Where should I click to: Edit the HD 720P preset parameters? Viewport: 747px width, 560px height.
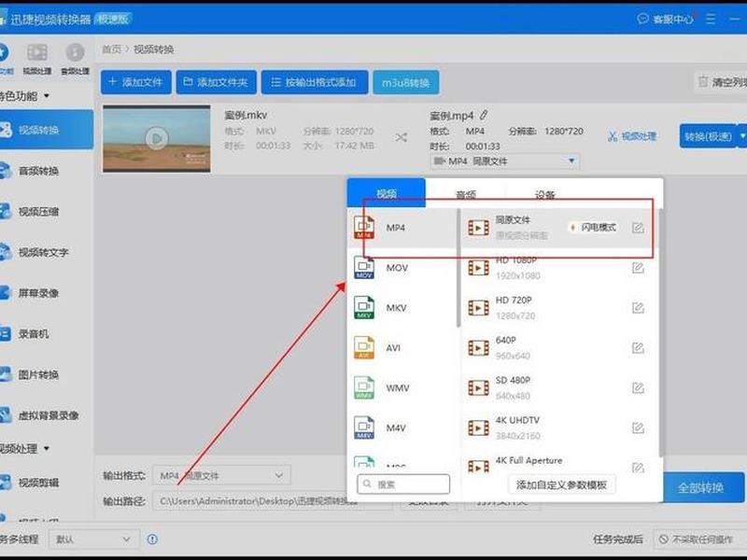(638, 308)
